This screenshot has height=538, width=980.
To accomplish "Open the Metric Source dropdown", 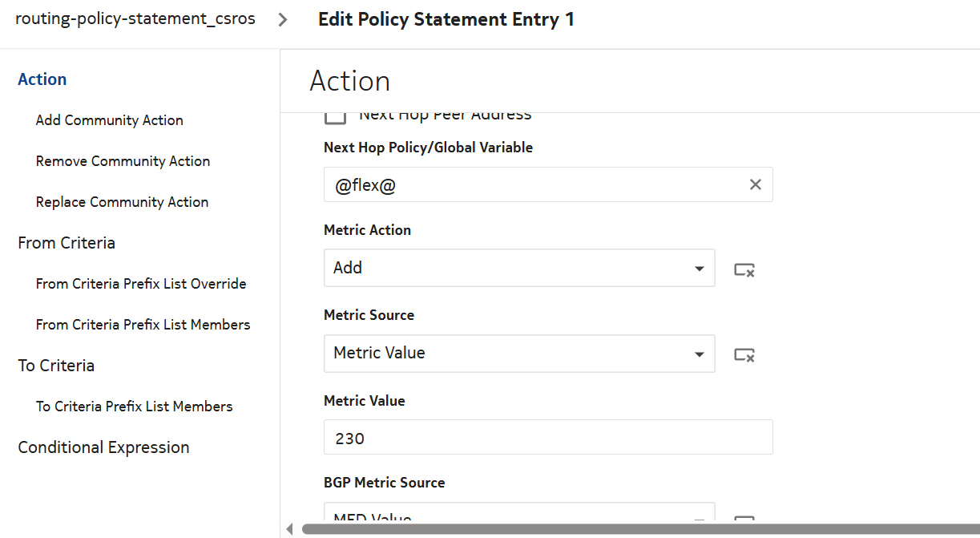I will click(x=518, y=354).
